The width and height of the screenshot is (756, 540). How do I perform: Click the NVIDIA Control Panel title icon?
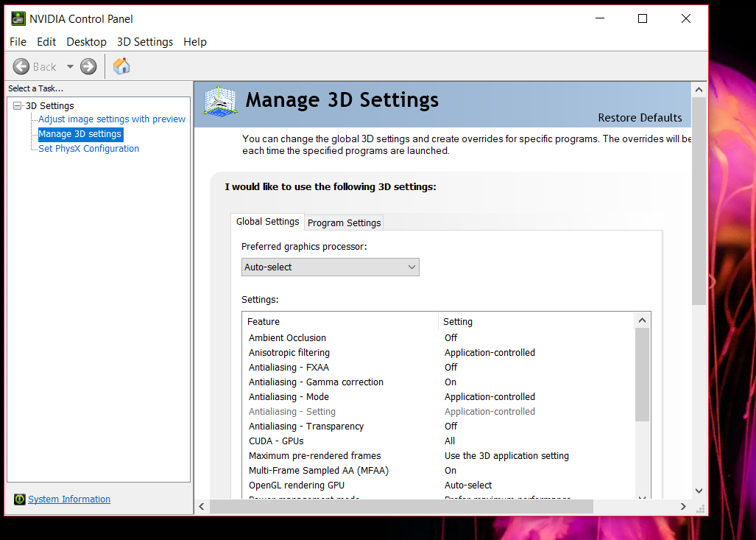(18, 19)
